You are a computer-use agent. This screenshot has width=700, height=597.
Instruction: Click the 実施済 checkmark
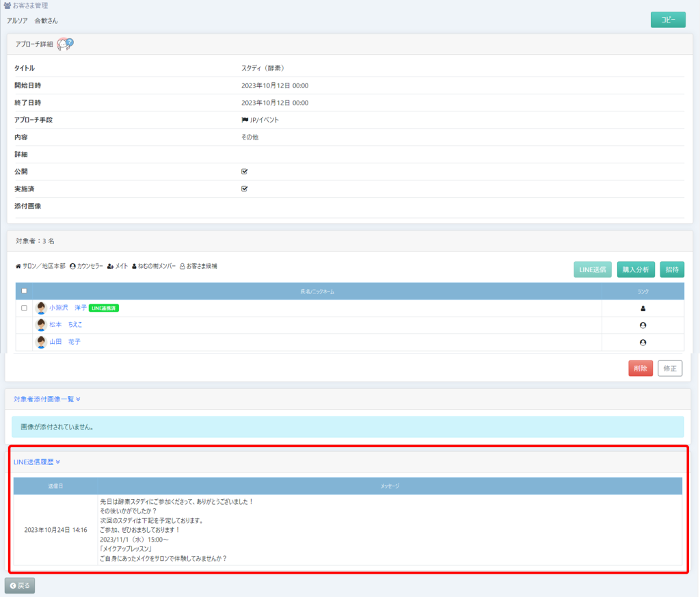click(x=245, y=189)
